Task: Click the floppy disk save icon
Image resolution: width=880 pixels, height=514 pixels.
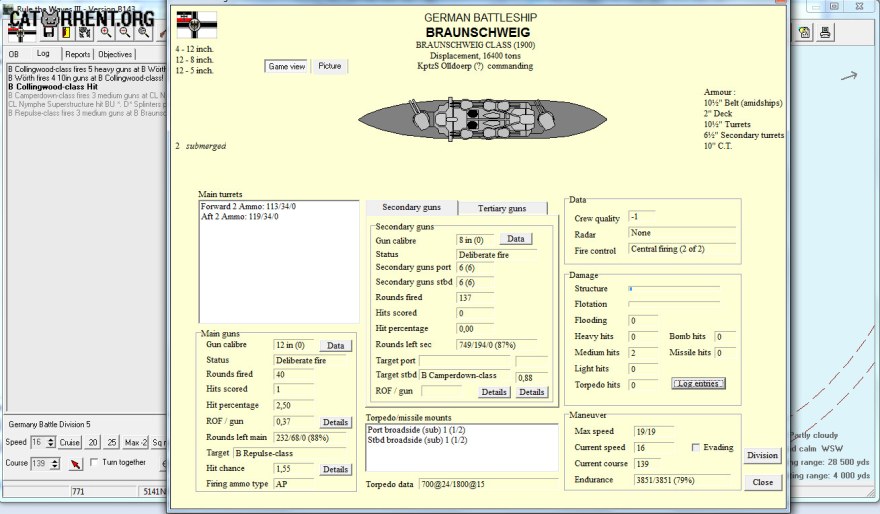Action: (49, 33)
